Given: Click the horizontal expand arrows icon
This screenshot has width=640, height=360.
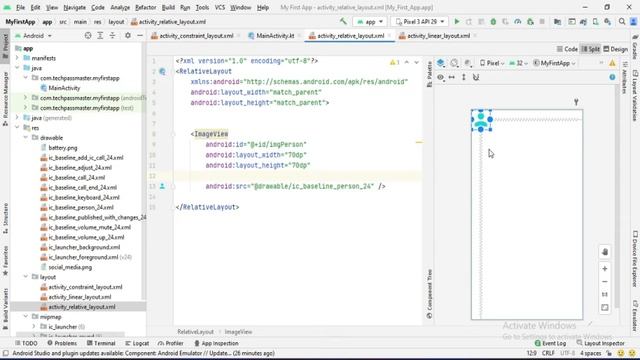Looking at the screenshot, I should [x=452, y=77].
